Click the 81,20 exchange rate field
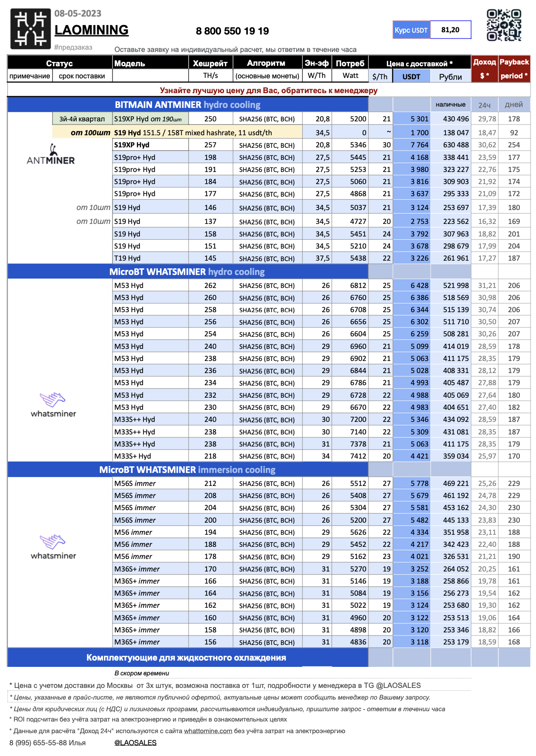 coord(450,30)
